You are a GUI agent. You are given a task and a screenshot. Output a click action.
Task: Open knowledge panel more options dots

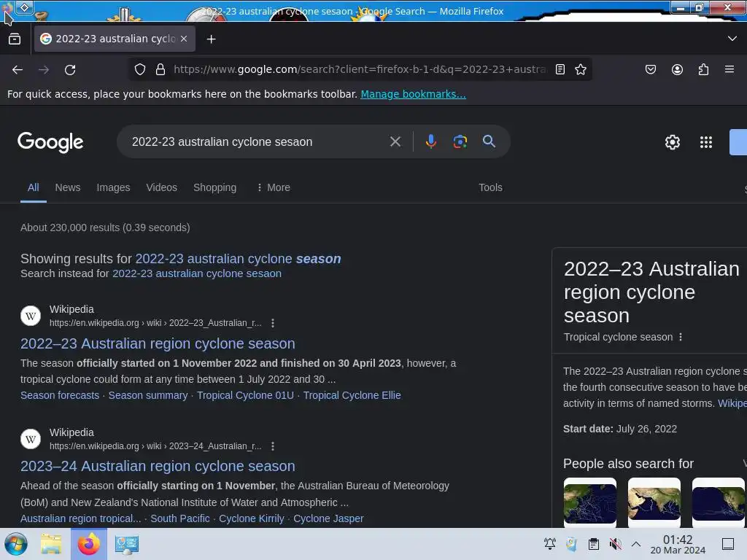pos(681,337)
